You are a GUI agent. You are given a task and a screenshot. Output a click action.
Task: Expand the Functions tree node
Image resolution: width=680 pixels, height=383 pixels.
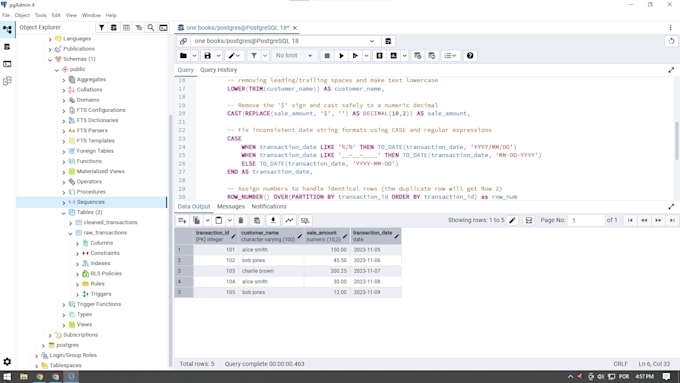(x=63, y=162)
